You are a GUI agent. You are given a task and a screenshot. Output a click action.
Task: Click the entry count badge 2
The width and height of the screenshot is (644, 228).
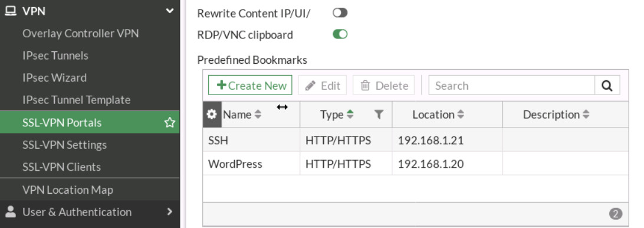(x=615, y=214)
